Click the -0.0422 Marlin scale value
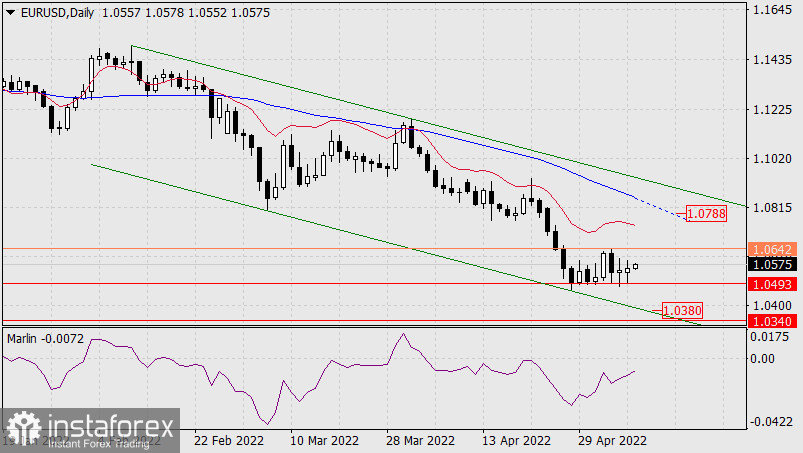The image size is (803, 453). pyautogui.click(x=772, y=422)
